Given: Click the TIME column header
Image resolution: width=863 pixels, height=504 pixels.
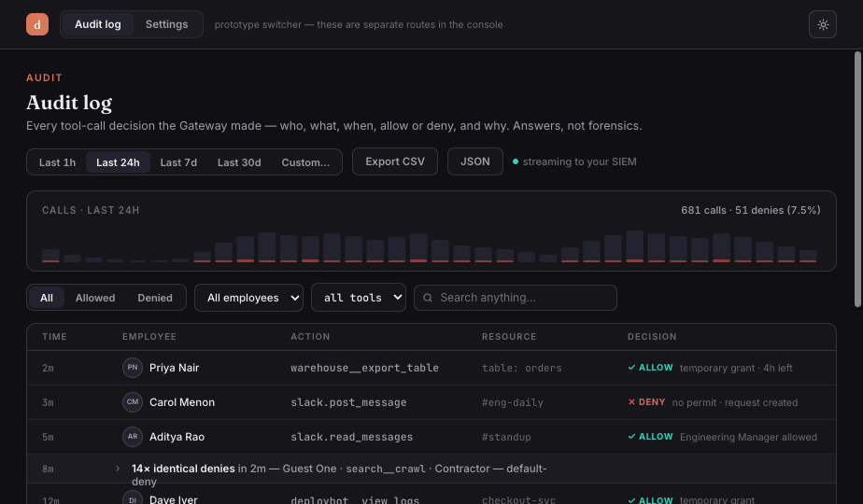Looking at the screenshot, I should (x=54, y=337).
